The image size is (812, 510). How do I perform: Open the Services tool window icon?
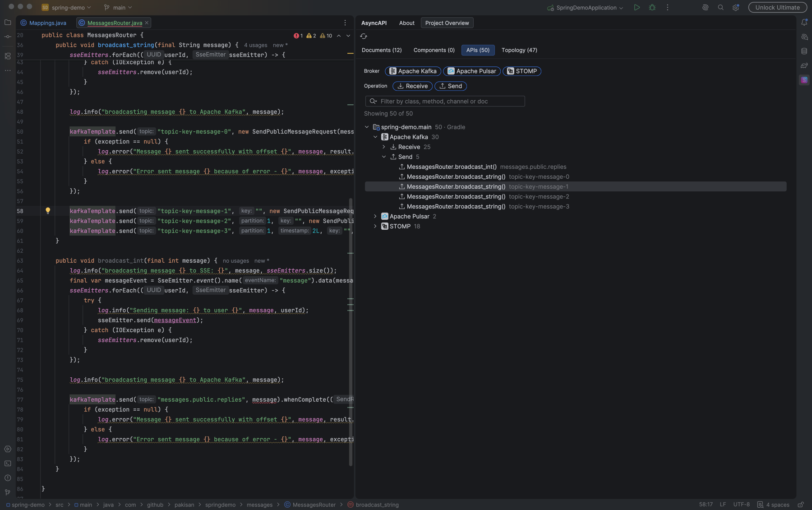(x=8, y=449)
